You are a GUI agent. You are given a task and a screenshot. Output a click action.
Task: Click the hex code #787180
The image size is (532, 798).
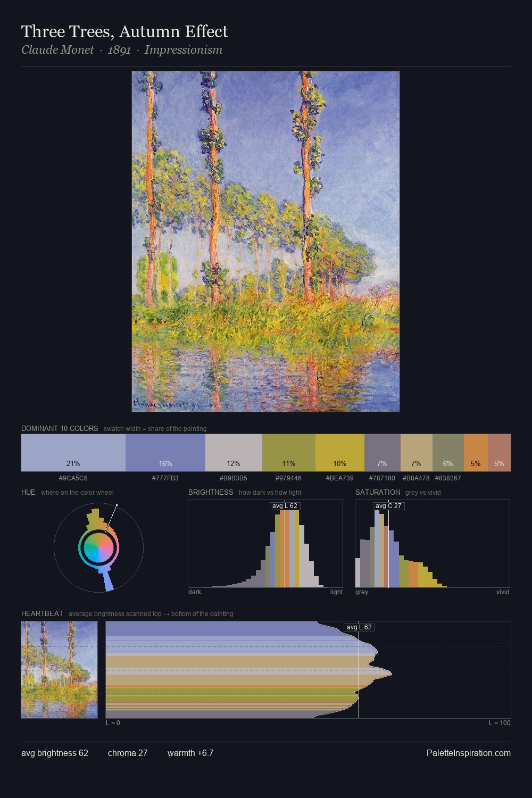tap(382, 478)
